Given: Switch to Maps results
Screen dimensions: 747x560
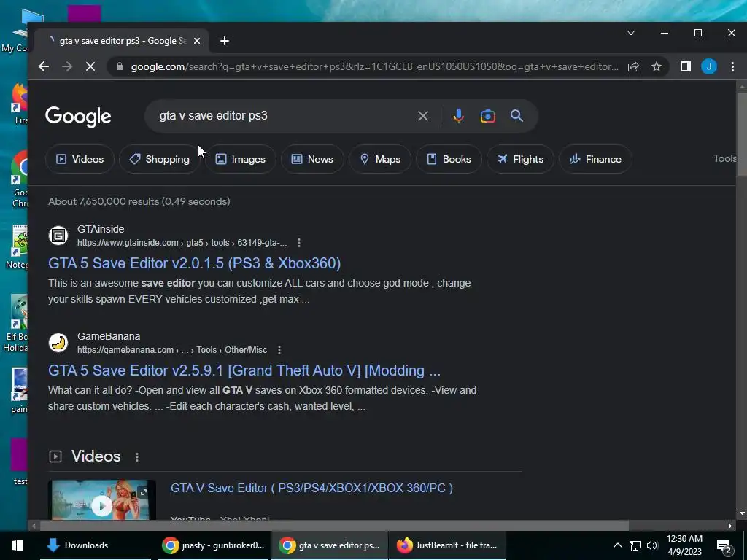Looking at the screenshot, I should point(379,159).
